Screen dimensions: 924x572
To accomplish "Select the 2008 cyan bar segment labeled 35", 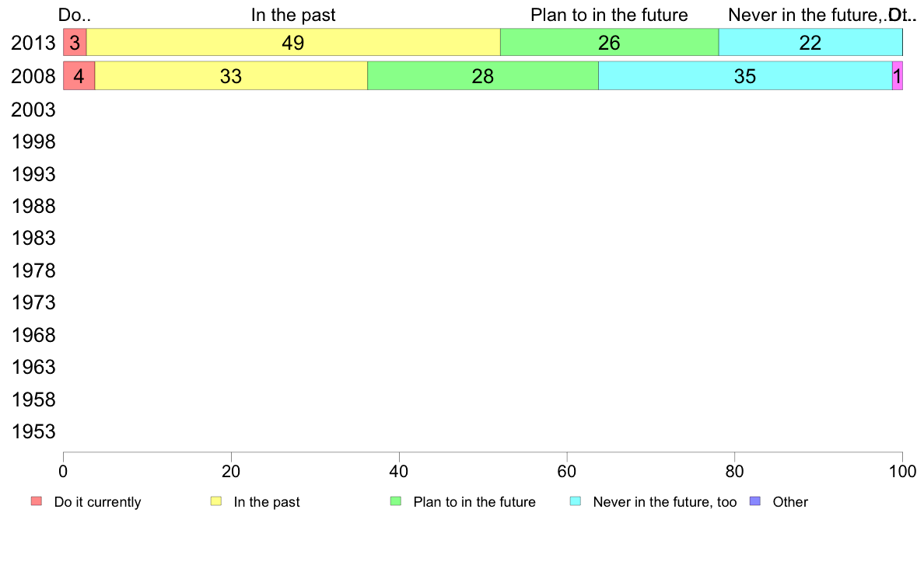I will point(745,76).
